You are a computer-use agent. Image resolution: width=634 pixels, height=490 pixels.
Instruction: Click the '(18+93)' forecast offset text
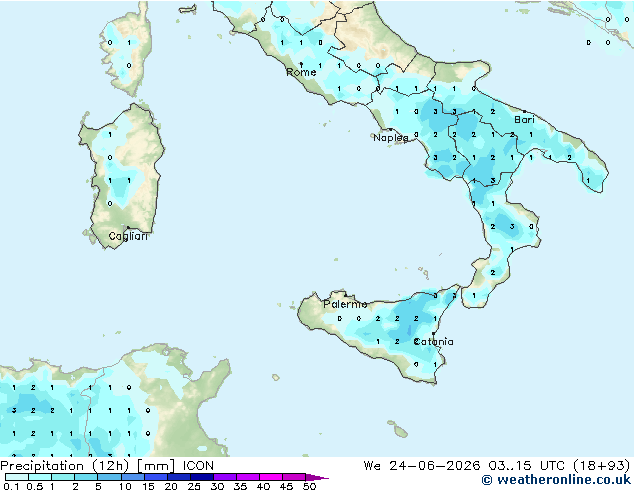tap(600, 466)
